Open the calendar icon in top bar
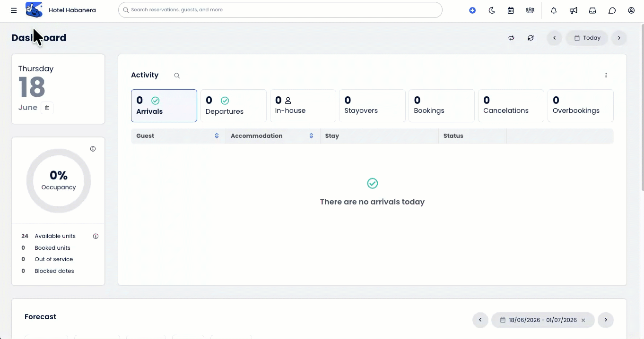Viewport: 644px width, 339px height. 511,10
